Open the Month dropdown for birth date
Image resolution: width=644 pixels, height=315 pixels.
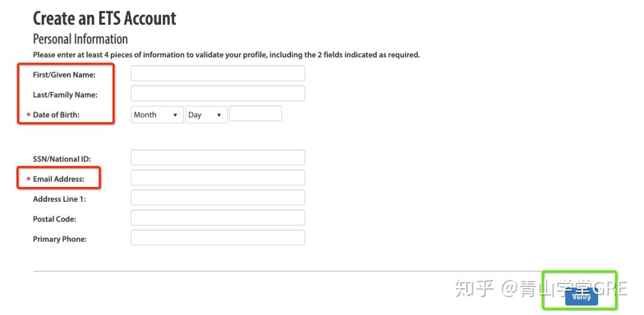click(x=157, y=115)
